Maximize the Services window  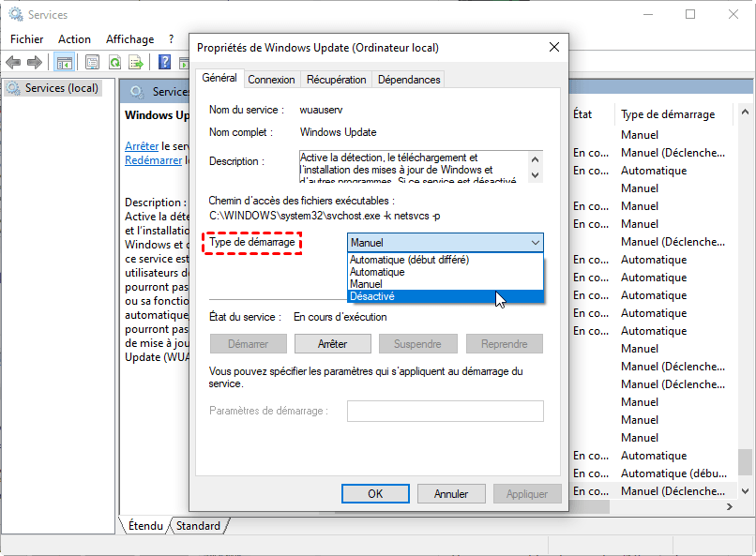(x=690, y=14)
